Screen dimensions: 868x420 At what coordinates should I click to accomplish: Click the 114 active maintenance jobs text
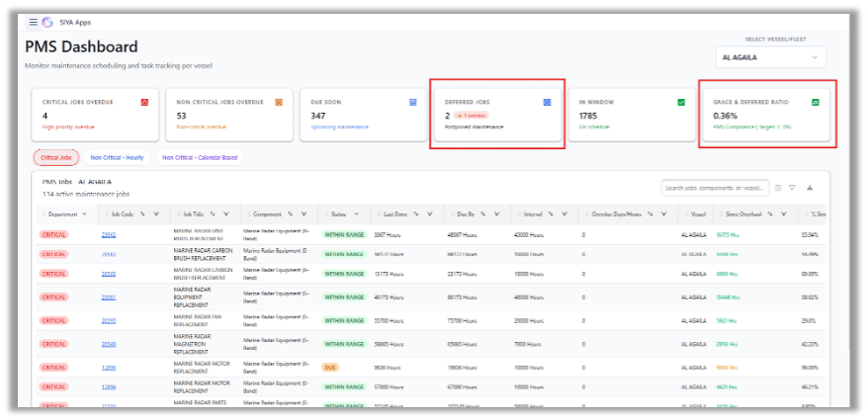pos(86,195)
